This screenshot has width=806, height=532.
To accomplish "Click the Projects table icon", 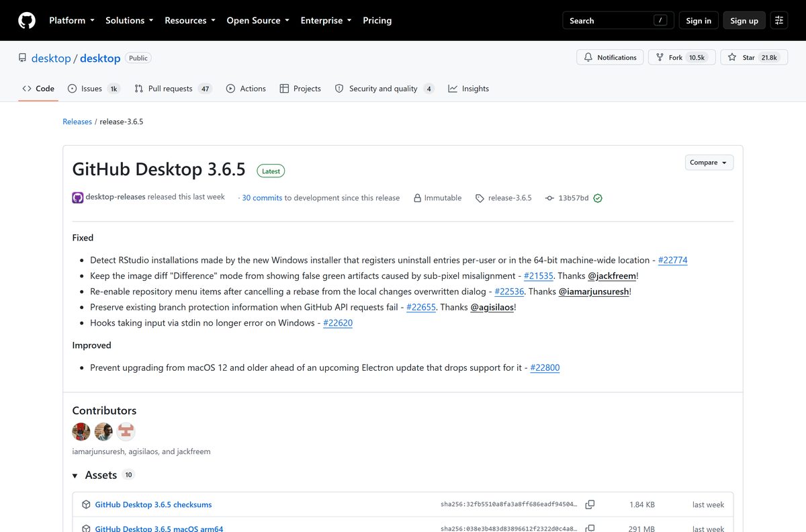I will click(284, 89).
